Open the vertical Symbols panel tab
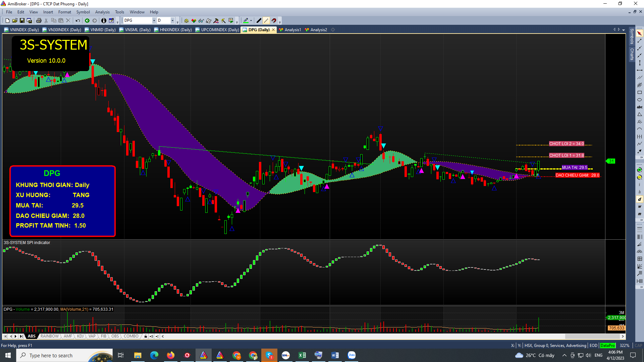Viewport: 644px width, 362px height. (x=632, y=36)
